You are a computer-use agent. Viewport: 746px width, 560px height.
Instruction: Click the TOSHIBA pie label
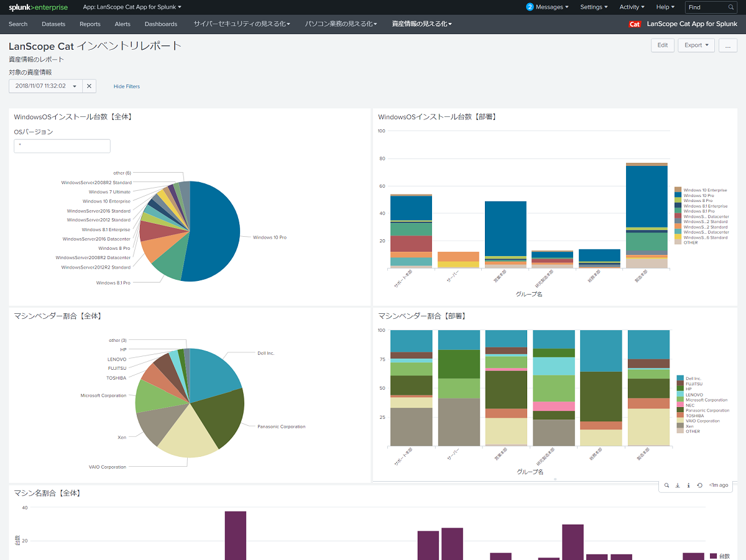pyautogui.click(x=116, y=378)
